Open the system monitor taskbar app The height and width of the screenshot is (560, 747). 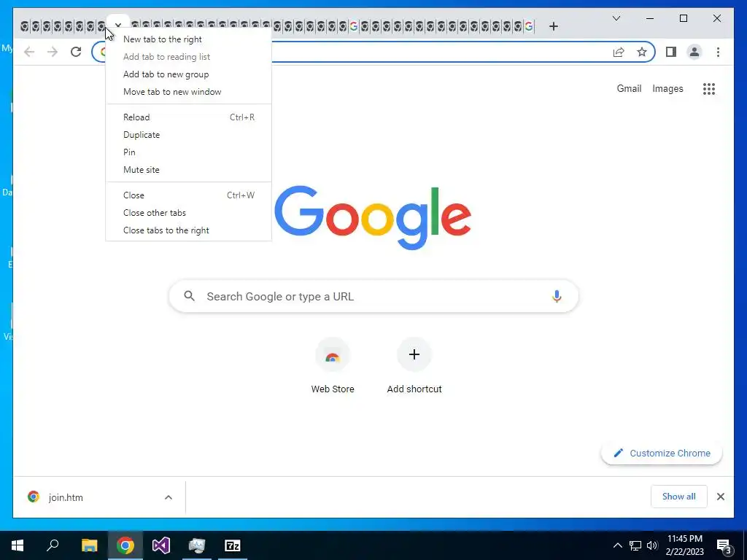click(197, 545)
